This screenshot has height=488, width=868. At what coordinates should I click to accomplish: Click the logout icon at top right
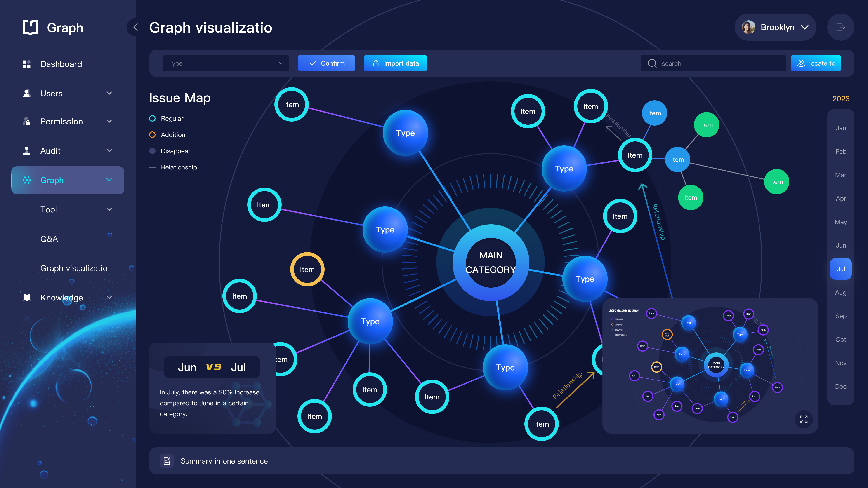pyautogui.click(x=840, y=27)
